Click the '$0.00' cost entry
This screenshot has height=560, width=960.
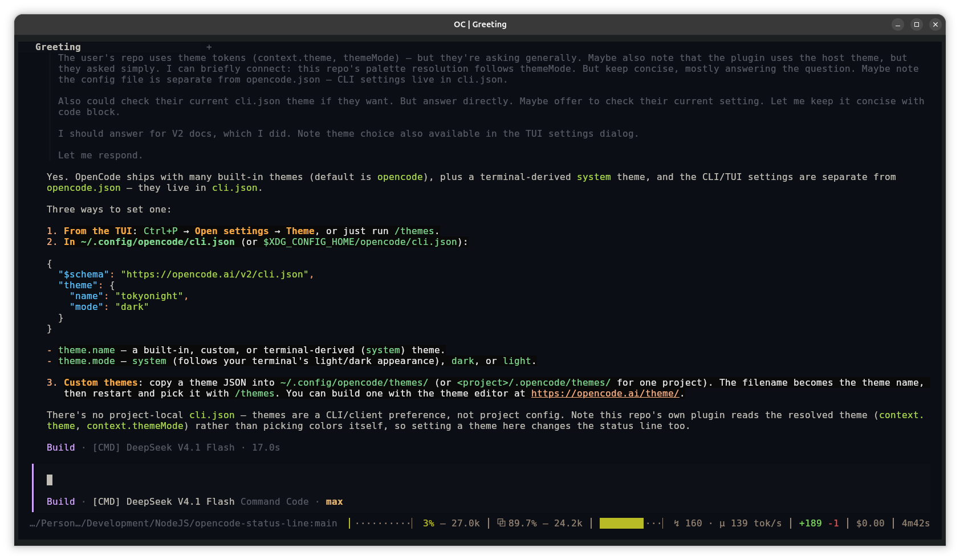tap(870, 523)
